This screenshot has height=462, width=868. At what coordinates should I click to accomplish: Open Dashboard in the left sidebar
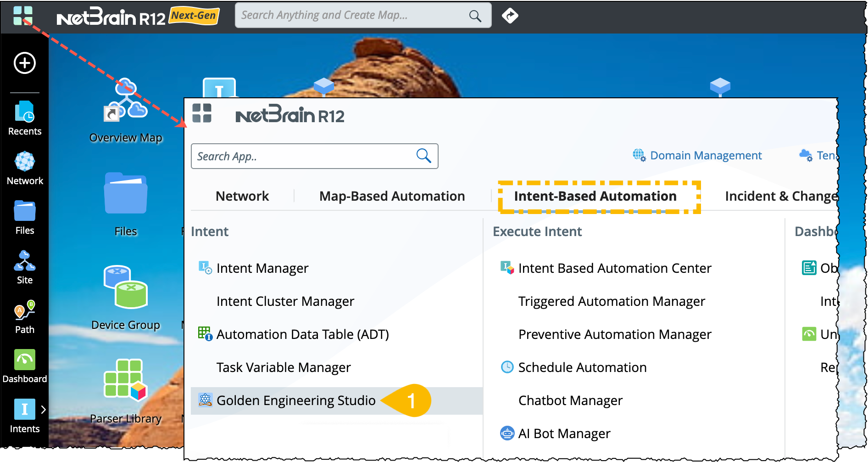[25, 366]
